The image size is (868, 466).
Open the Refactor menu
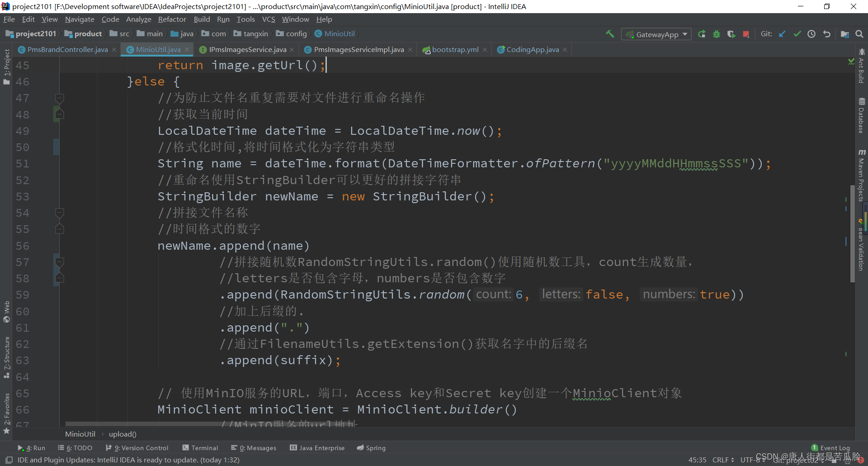[172, 19]
